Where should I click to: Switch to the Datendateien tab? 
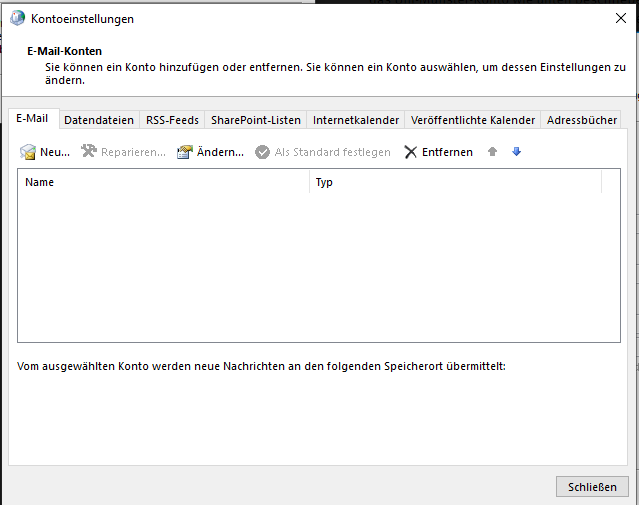tap(99, 120)
